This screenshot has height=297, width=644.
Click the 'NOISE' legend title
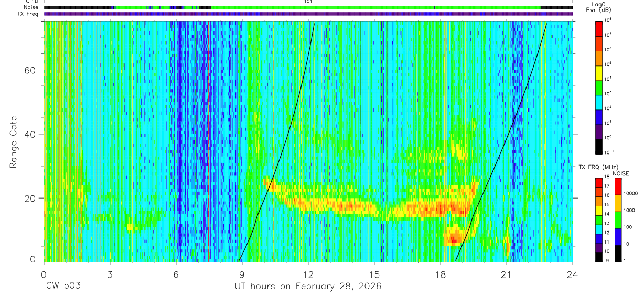620,173
